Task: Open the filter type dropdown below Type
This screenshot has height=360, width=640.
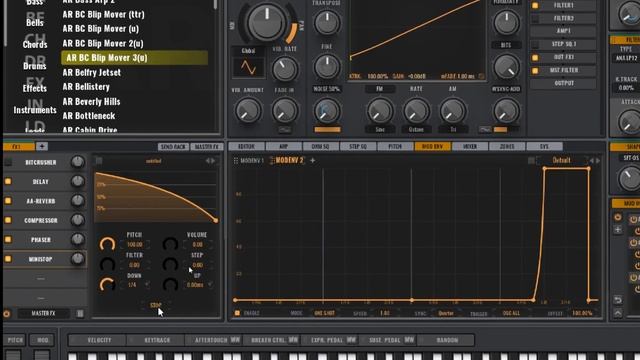Action: pos(626,58)
